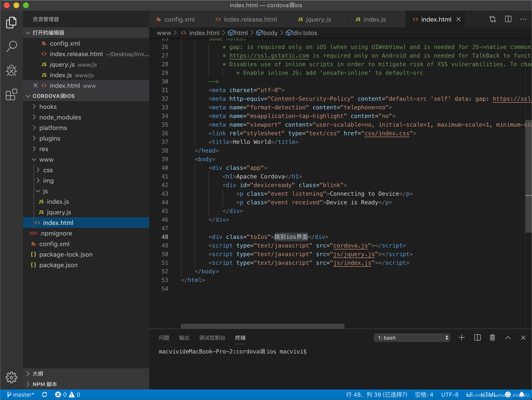Split the editor to the right
The height and width of the screenshot is (400, 532).
pos(508,19)
